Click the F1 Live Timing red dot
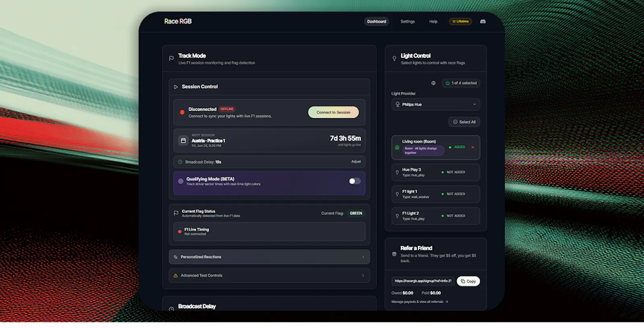 coord(180,231)
